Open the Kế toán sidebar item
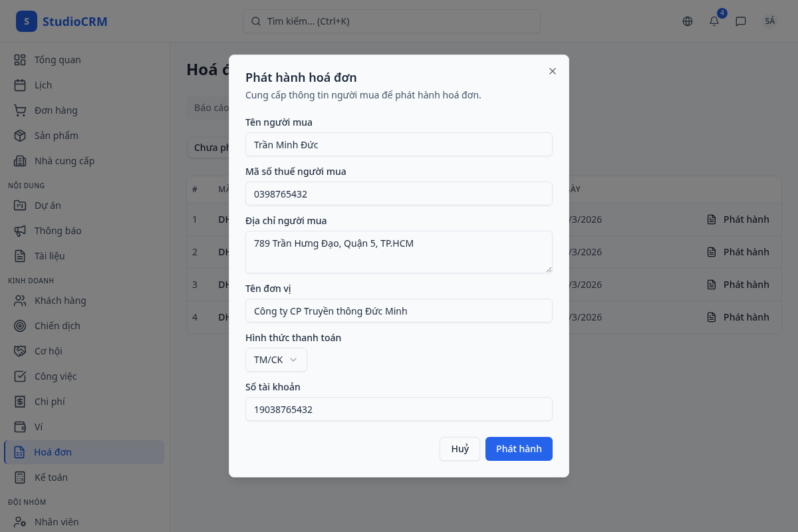 pyautogui.click(x=51, y=477)
